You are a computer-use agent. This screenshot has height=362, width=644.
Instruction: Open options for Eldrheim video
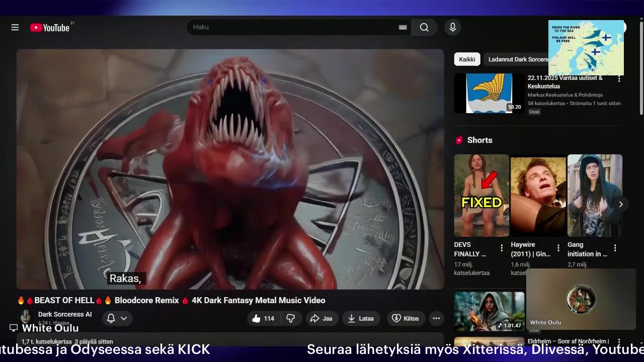click(x=619, y=342)
